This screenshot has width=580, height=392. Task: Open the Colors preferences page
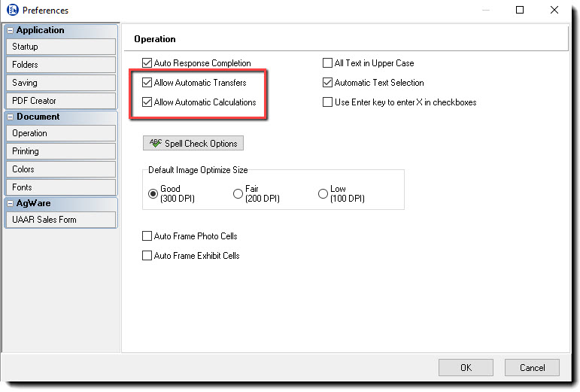[x=60, y=169]
